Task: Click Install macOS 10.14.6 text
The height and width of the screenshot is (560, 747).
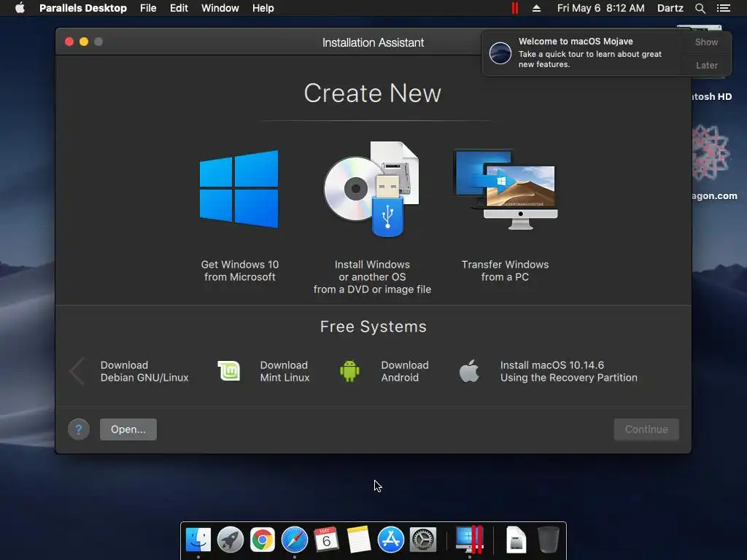Action: point(569,371)
